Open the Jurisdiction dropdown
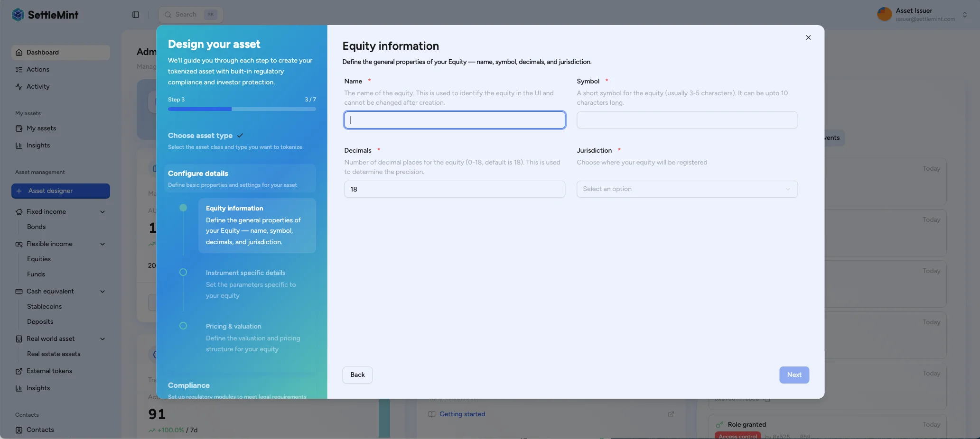The height and width of the screenshot is (439, 980). (x=687, y=189)
